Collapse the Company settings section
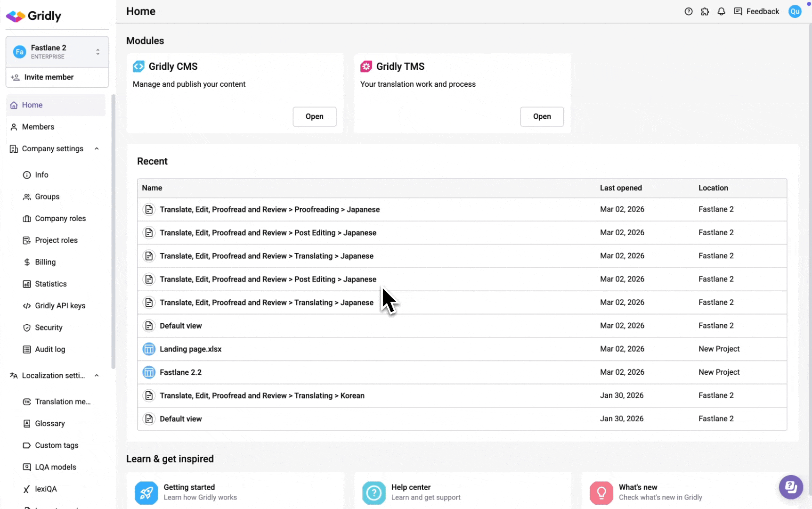 tap(97, 149)
